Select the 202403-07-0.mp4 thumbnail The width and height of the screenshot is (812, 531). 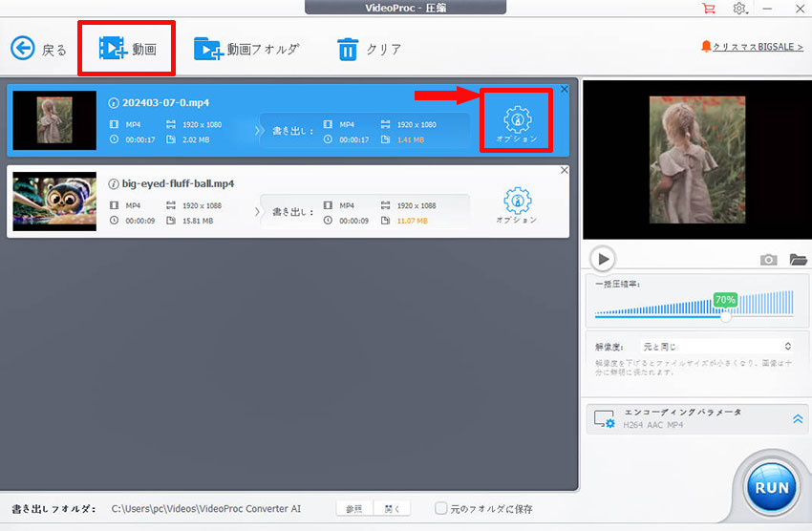coord(54,120)
